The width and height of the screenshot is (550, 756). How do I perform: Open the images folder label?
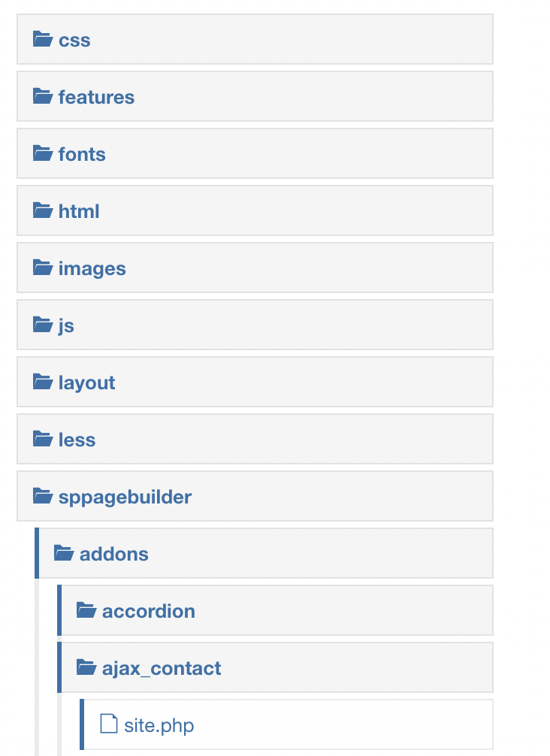(x=92, y=268)
